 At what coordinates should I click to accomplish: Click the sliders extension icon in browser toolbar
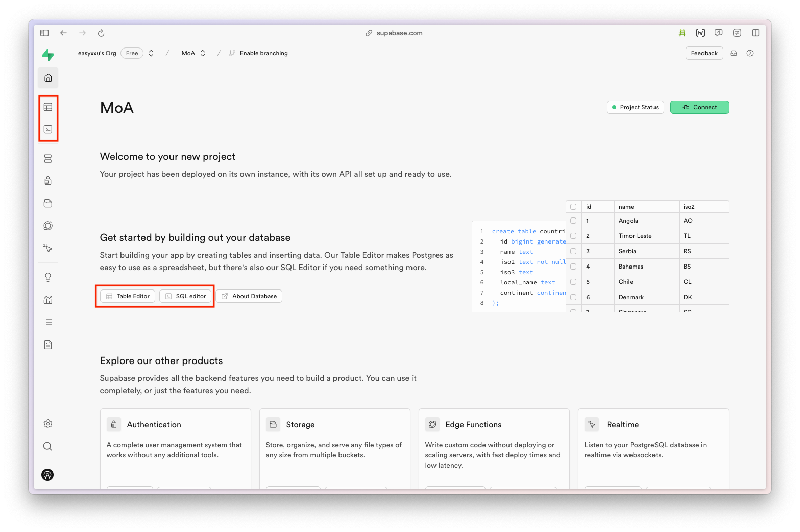tap(737, 33)
